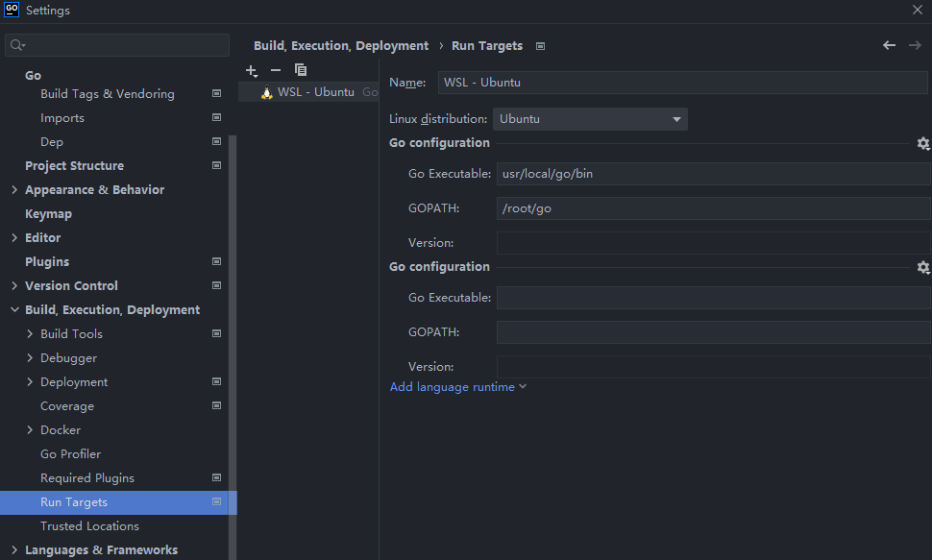The width and height of the screenshot is (932, 560).
Task: Click project icon next to Coverage
Action: (x=217, y=405)
